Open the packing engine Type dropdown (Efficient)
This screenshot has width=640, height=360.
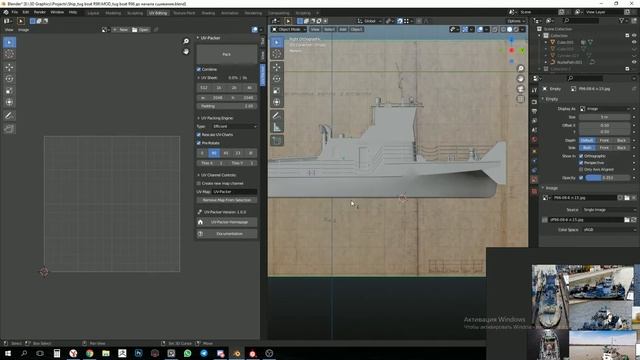click(x=234, y=127)
